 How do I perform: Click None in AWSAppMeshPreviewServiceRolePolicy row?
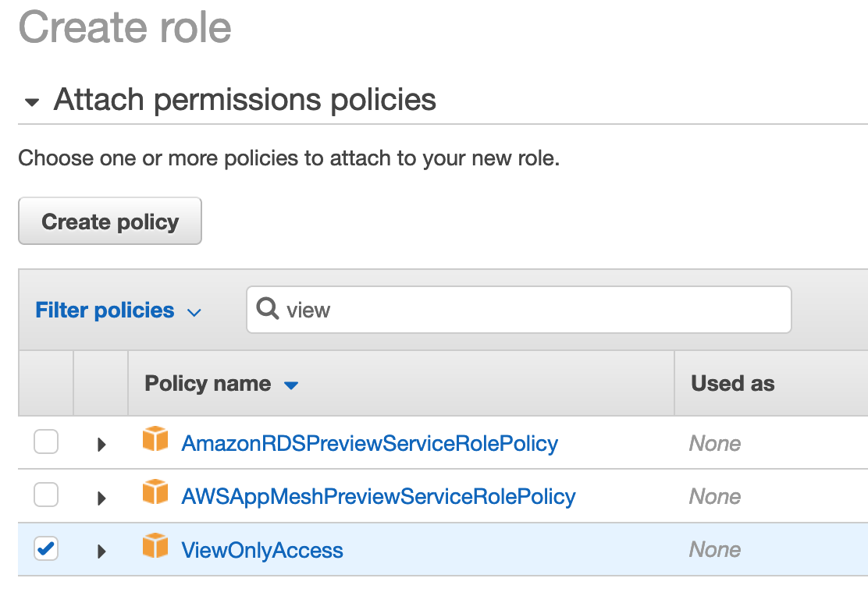coord(715,497)
